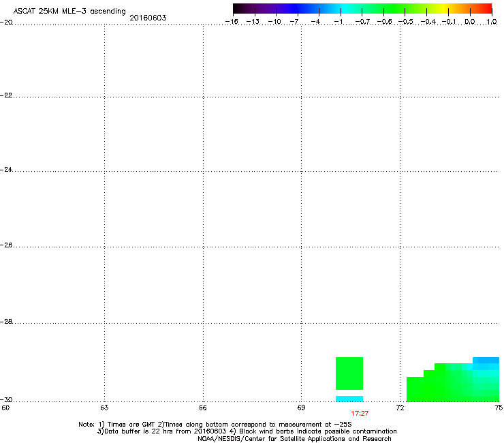Click the note line beginning "Note: 1) Times are GMT"

pos(215,425)
